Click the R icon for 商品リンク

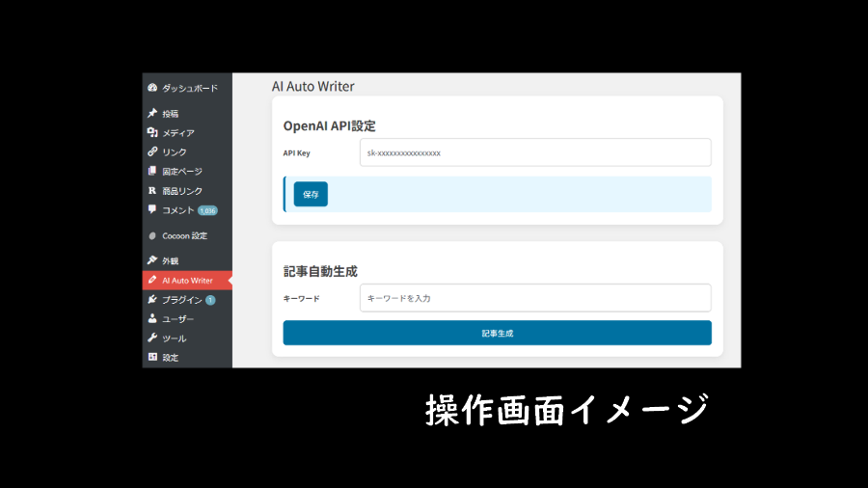tap(152, 190)
